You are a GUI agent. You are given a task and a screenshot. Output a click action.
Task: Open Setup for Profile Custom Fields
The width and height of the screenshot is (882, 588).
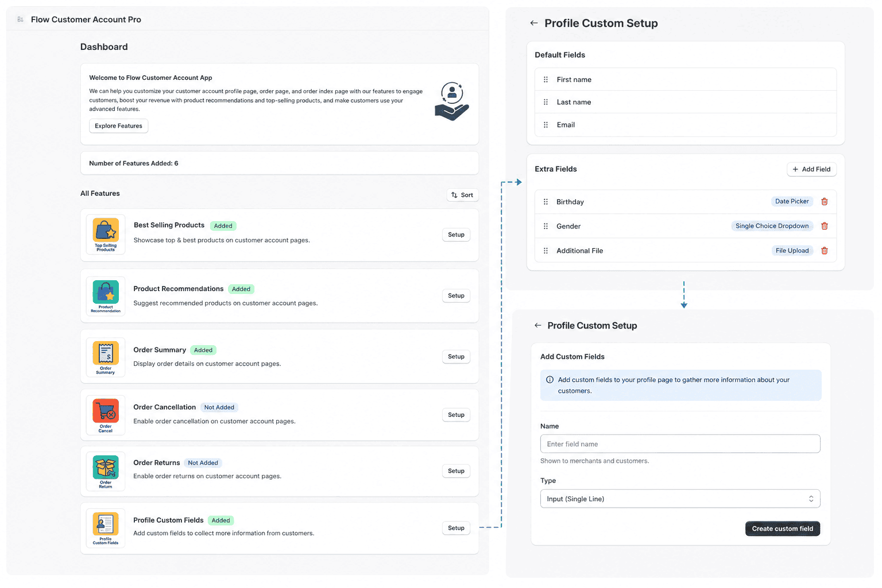tap(456, 528)
